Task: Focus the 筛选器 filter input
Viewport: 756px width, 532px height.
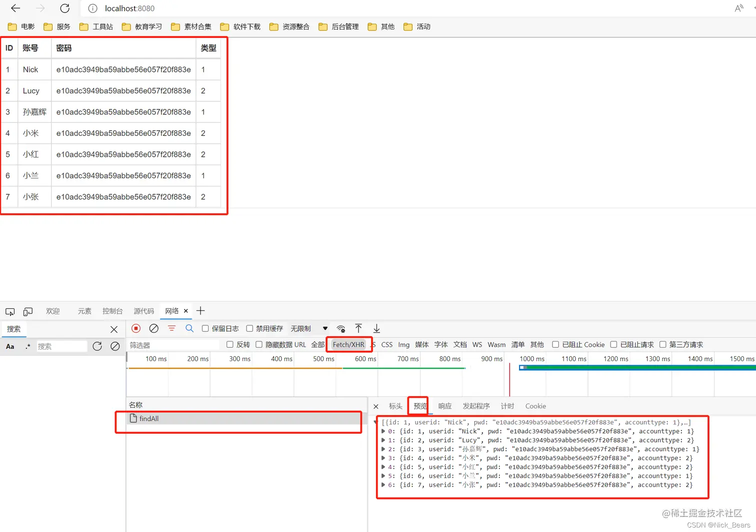Action: [173, 345]
